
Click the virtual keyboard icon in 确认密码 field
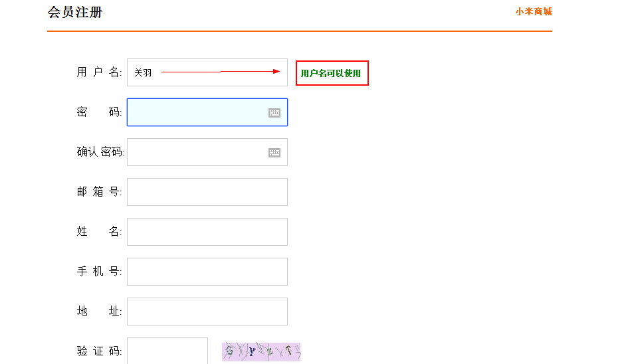coord(274,153)
